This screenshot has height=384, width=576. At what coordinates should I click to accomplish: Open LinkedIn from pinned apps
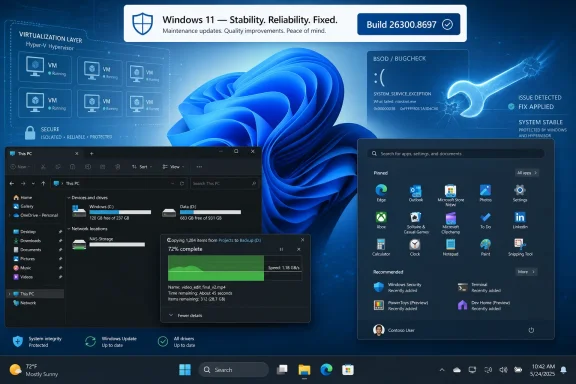click(520, 220)
